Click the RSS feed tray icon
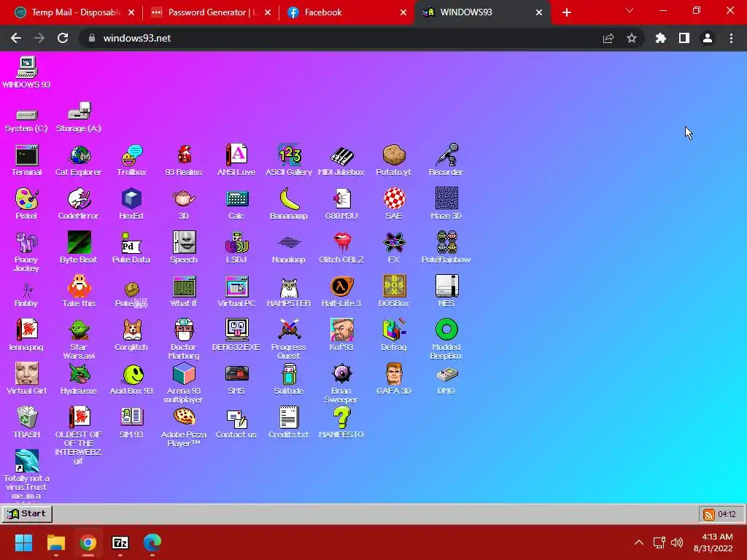 point(709,514)
